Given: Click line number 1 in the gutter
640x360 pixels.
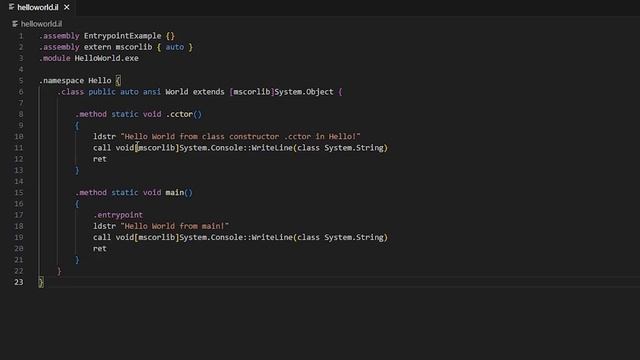Looking at the screenshot, I should (x=21, y=36).
